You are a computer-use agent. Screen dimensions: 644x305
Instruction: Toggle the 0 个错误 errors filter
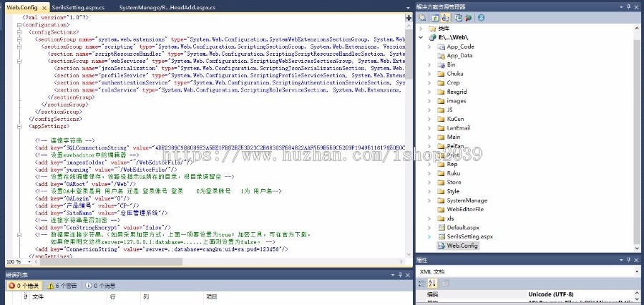(24, 286)
